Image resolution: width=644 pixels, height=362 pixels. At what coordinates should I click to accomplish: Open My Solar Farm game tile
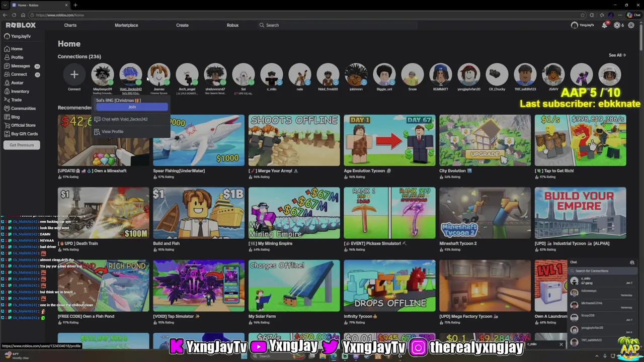[x=294, y=286]
